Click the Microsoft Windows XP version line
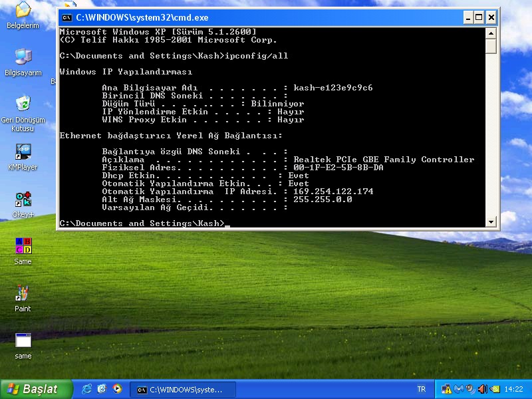Viewport: 532px width, 399px height. (158, 32)
